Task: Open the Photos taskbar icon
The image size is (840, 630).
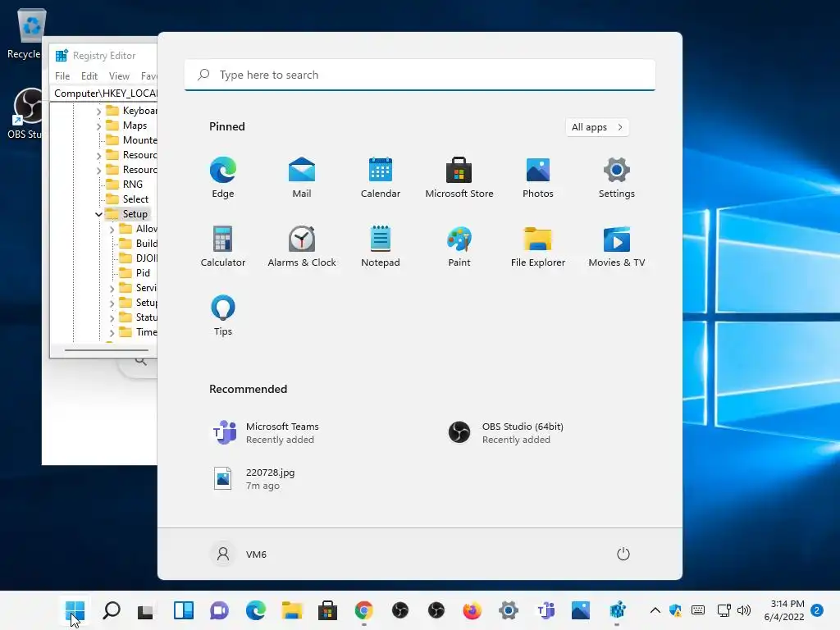Action: [x=581, y=610]
